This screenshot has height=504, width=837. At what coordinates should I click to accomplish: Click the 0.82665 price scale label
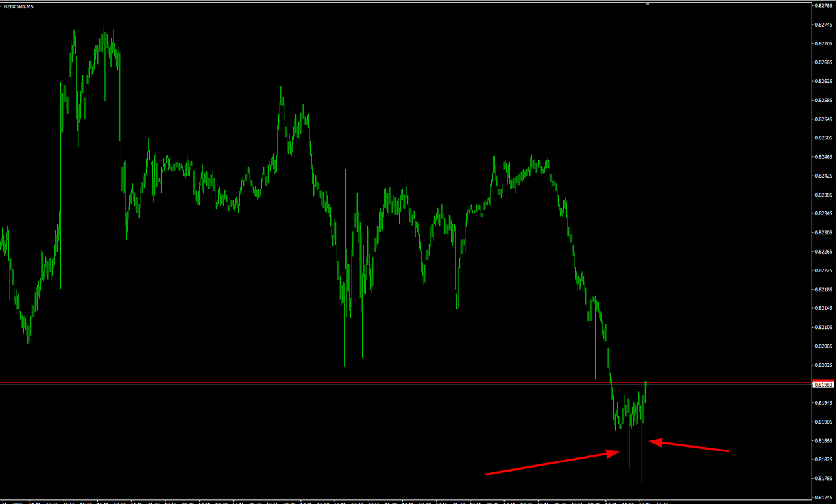tap(823, 62)
